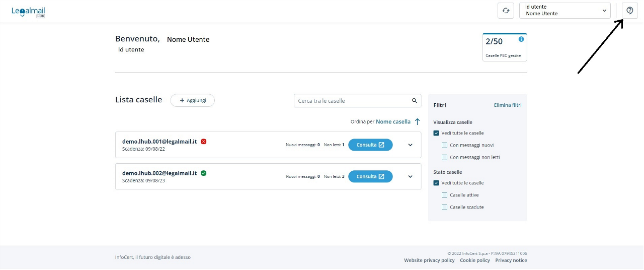This screenshot has height=270, width=644.
Task: Focus the Cerca tra le caselle field
Action: click(x=352, y=101)
